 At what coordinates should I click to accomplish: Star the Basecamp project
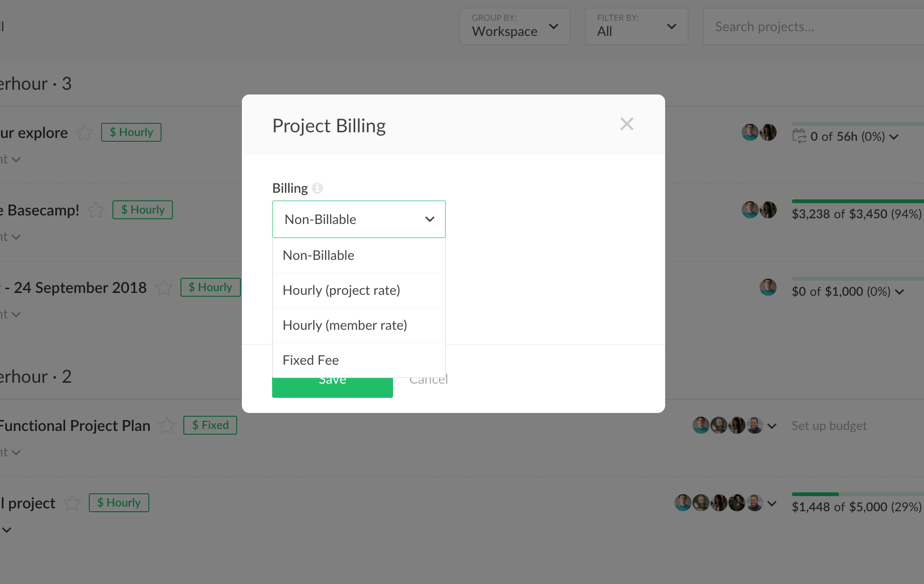pyautogui.click(x=96, y=210)
